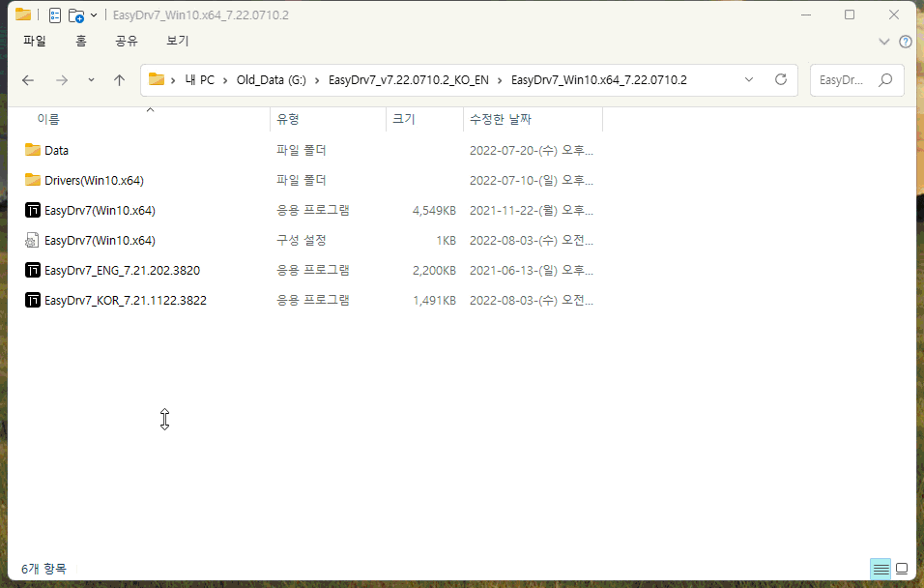This screenshot has width=924, height=588.
Task: Click the search box field
Action: 856,80
